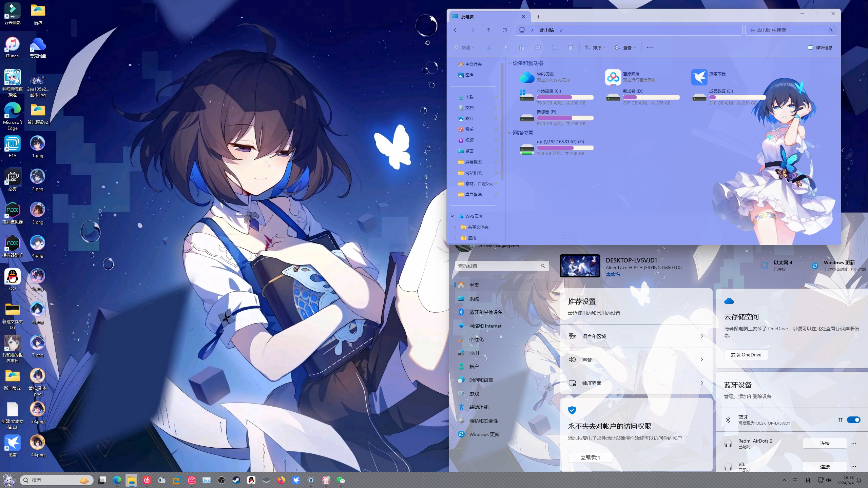The height and width of the screenshot is (488, 868).
Task: Toggle the 详细信息 details pane
Action: [x=820, y=48]
